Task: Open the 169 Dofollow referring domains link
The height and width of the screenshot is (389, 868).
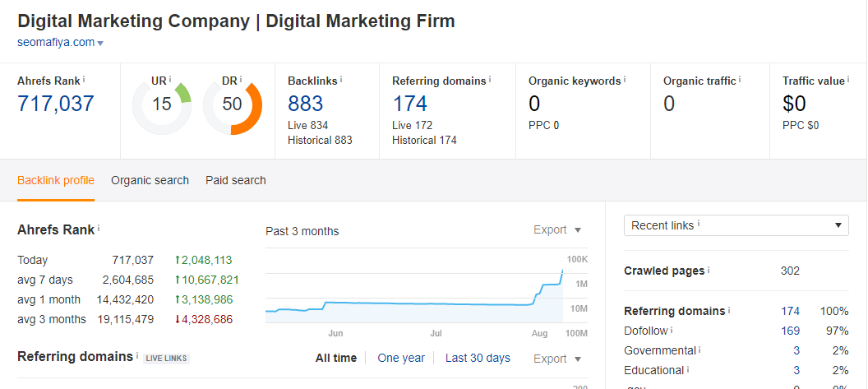Action: click(x=789, y=331)
